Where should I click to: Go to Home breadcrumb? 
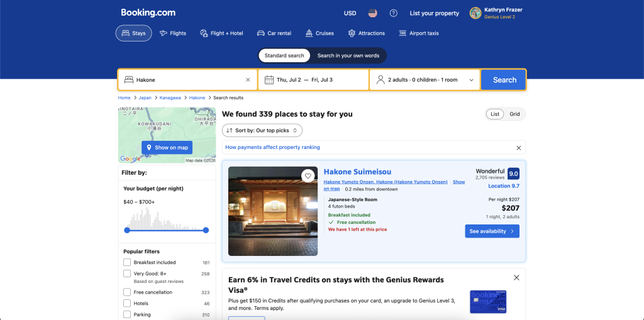(x=124, y=98)
